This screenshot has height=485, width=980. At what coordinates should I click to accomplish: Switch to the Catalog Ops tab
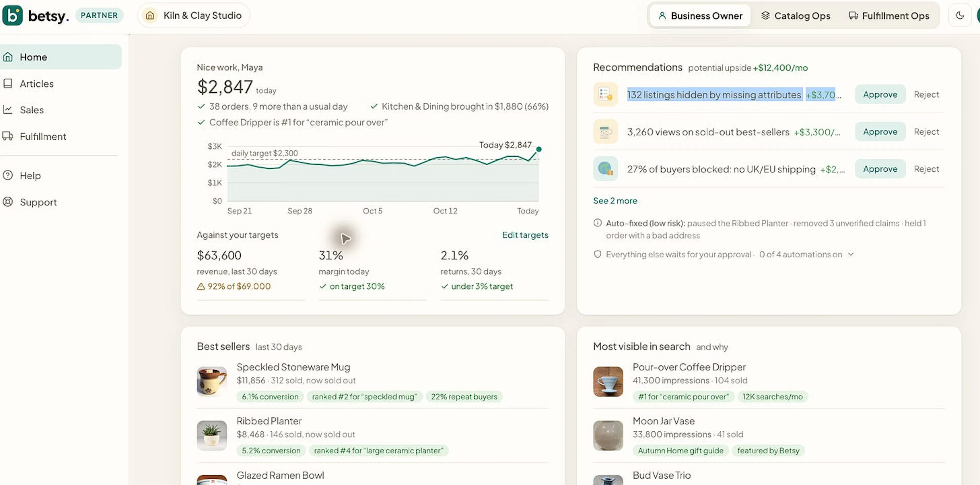click(x=795, y=16)
